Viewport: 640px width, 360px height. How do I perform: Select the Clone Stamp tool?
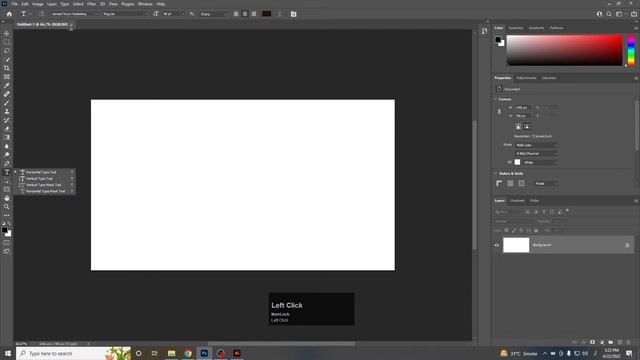(7, 111)
